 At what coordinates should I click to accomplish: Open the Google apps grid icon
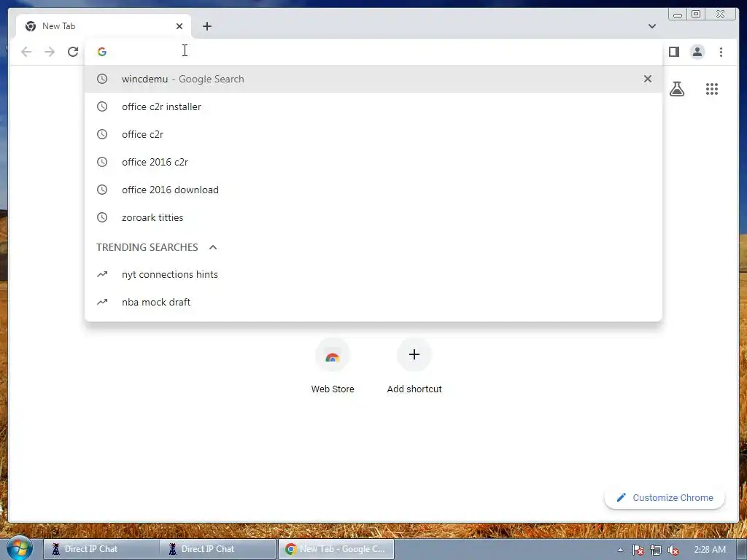pyautogui.click(x=712, y=88)
